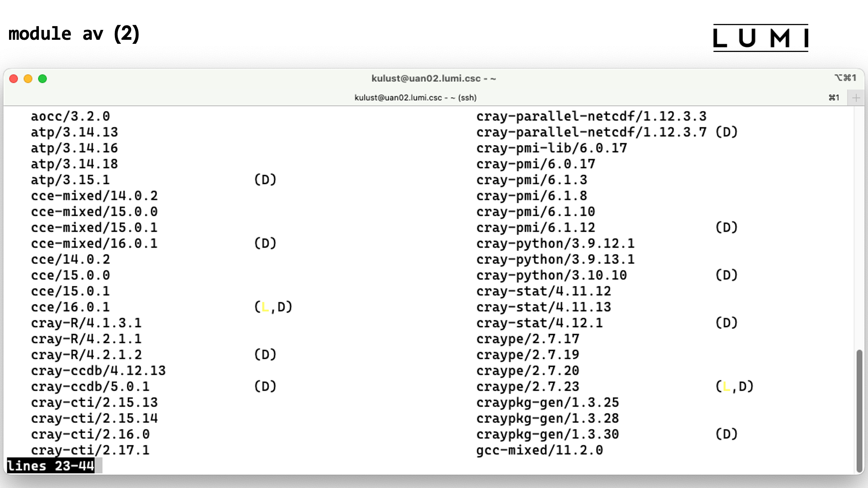Screen dimensions: 868x488
Task: Click the (L,D) marker beside cce/16.0.1
Action: [274, 307]
